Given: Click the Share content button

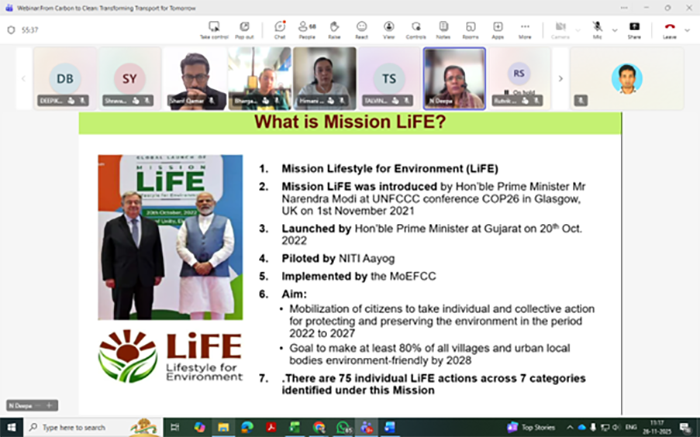Looking at the screenshot, I should tap(633, 28).
